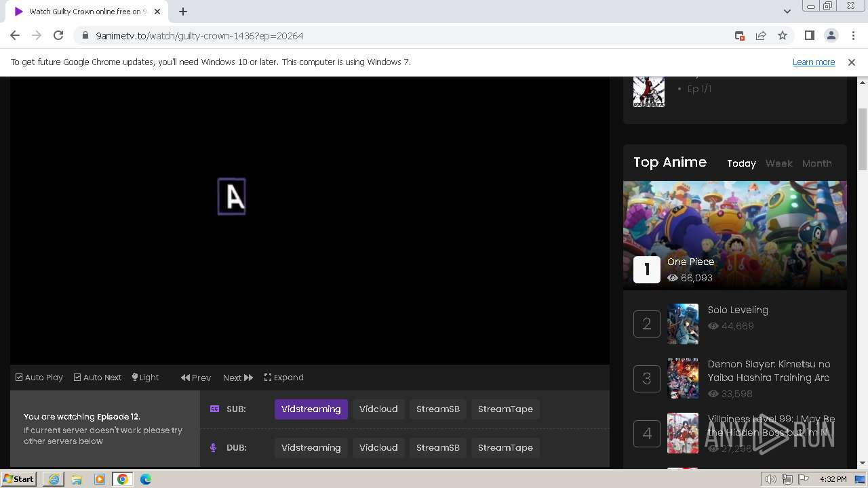Image resolution: width=868 pixels, height=488 pixels.
Task: Open Chrome three-dot menu
Action: (x=853, y=36)
